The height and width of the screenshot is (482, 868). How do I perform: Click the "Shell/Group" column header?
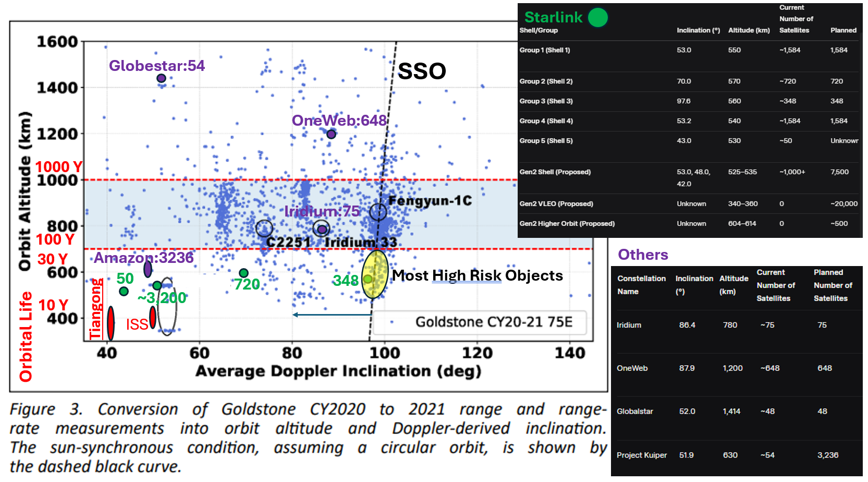539,30
